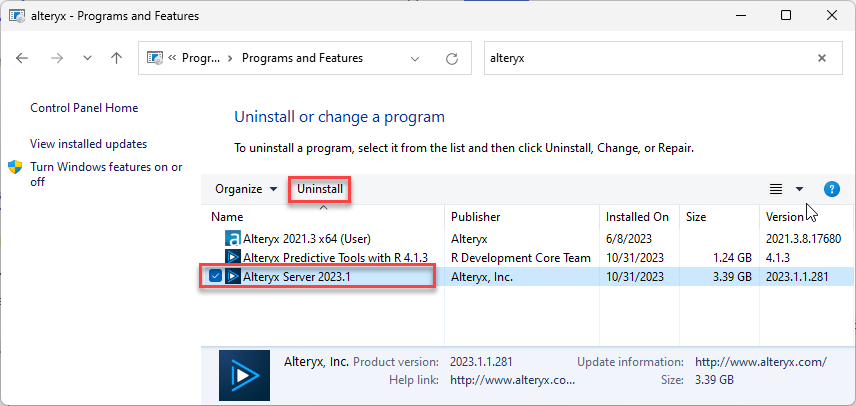Image resolution: width=856 pixels, height=406 pixels.
Task: Select the Alteryx Predictive Tools row
Action: (322, 258)
